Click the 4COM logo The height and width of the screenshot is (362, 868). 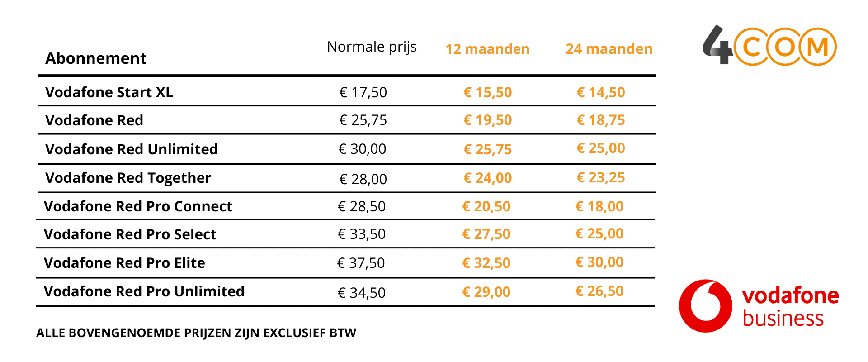click(x=769, y=46)
